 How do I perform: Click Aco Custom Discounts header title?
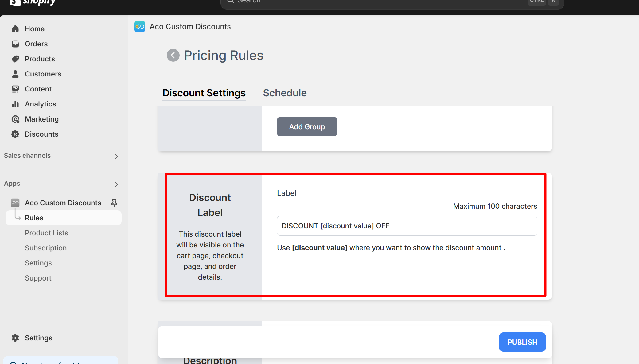coord(190,27)
